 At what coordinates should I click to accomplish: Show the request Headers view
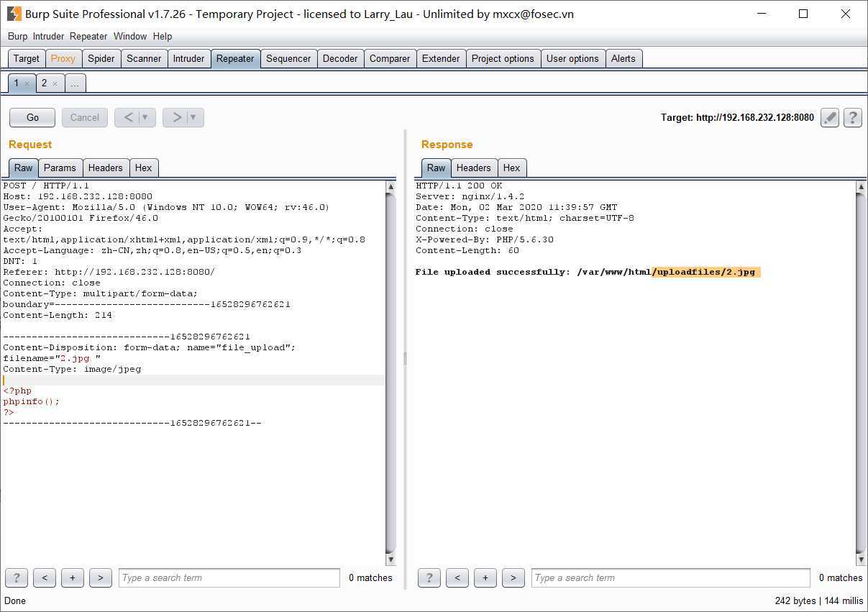106,168
